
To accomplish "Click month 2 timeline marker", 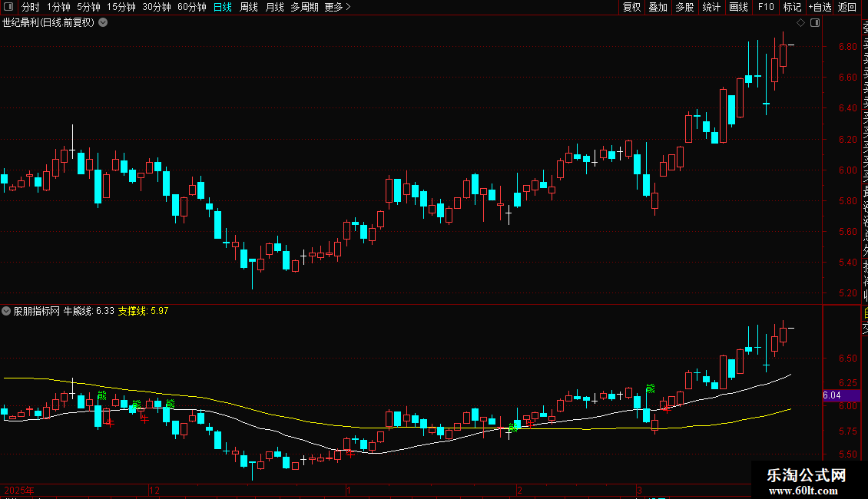I will click(x=519, y=491).
